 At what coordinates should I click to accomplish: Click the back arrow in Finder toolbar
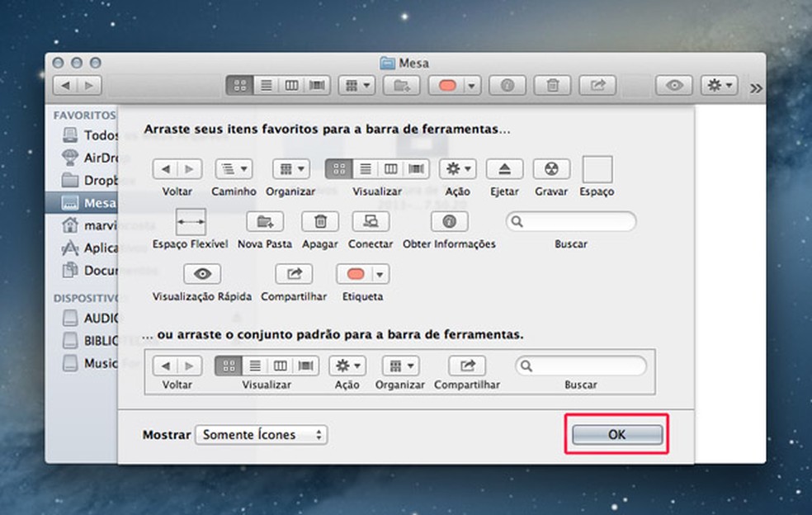(x=66, y=86)
